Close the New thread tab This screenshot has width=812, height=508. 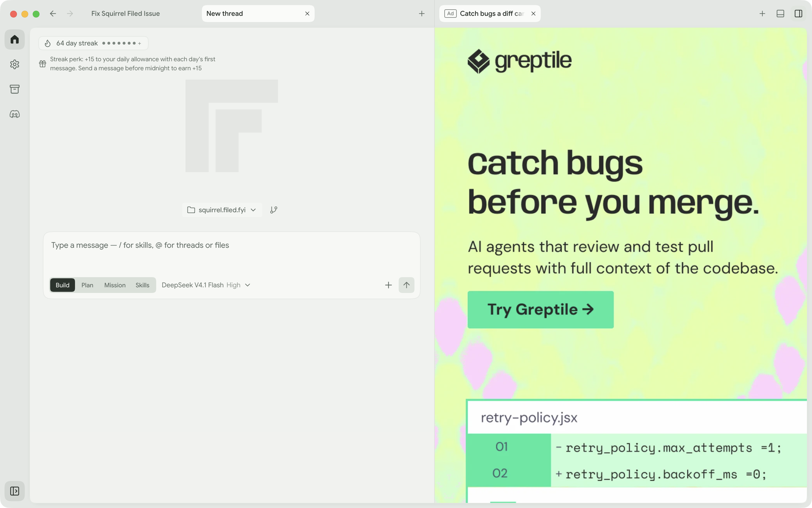tap(307, 14)
